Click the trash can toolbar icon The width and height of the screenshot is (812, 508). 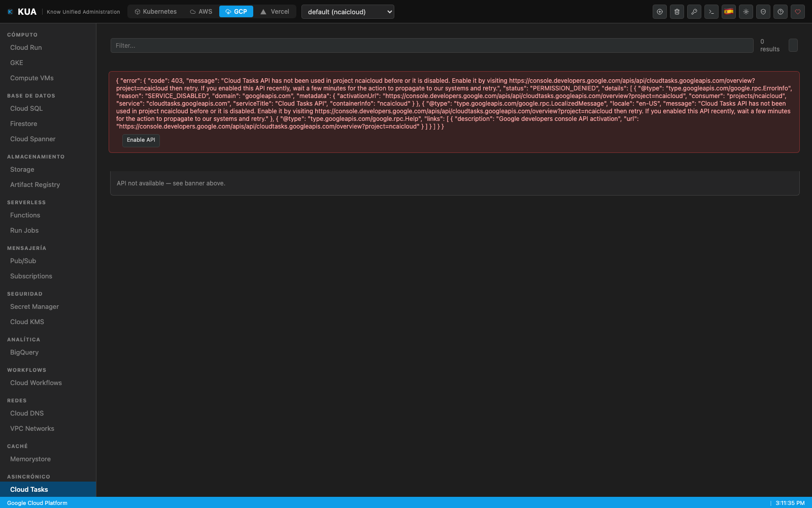pyautogui.click(x=677, y=12)
